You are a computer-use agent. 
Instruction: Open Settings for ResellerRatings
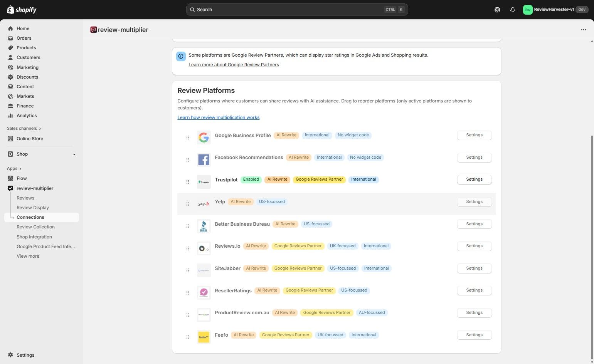474,290
